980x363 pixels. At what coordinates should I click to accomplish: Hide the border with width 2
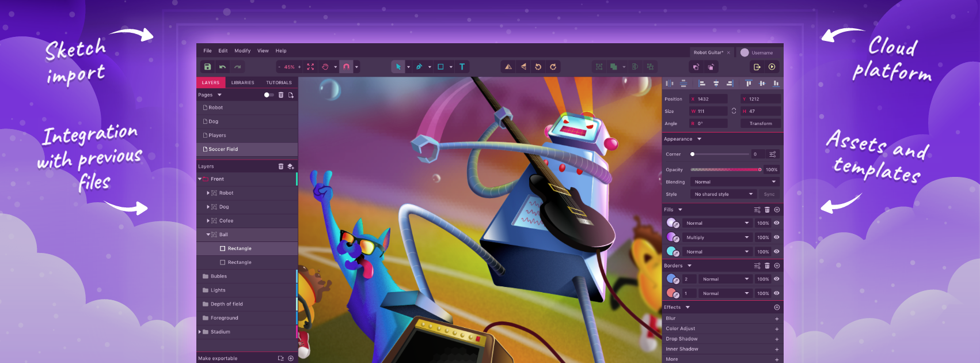(777, 279)
